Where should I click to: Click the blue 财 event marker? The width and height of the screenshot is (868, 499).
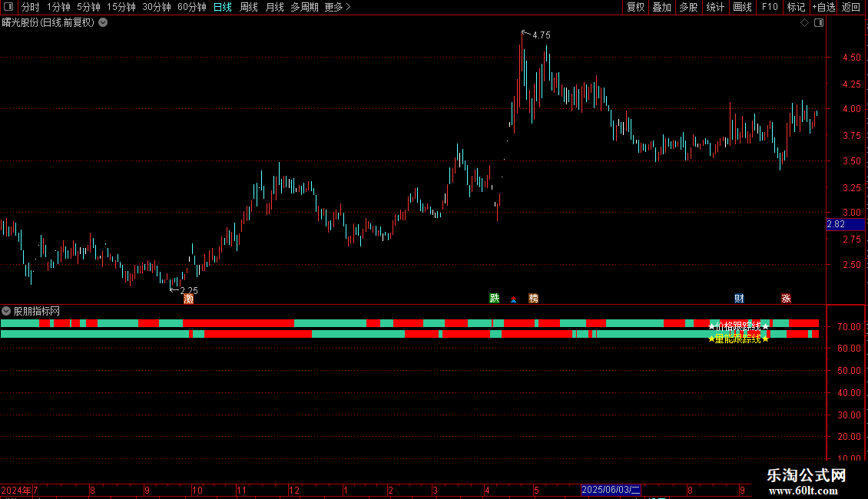(x=739, y=298)
